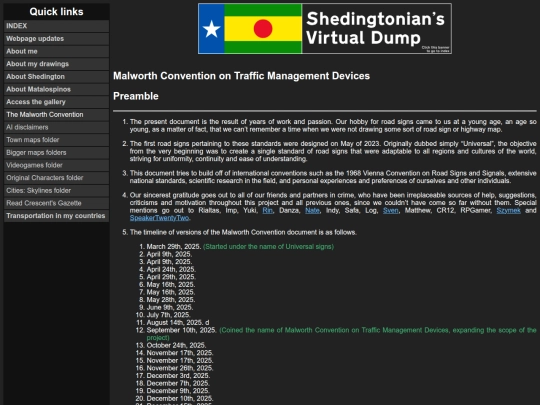Click the Malworth Convention page title
The height and width of the screenshot is (405, 540).
pyautogui.click(x=241, y=76)
